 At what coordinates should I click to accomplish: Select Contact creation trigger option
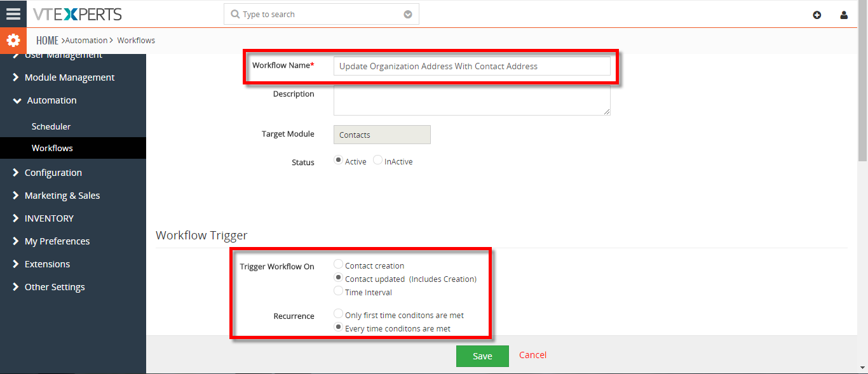pyautogui.click(x=339, y=265)
